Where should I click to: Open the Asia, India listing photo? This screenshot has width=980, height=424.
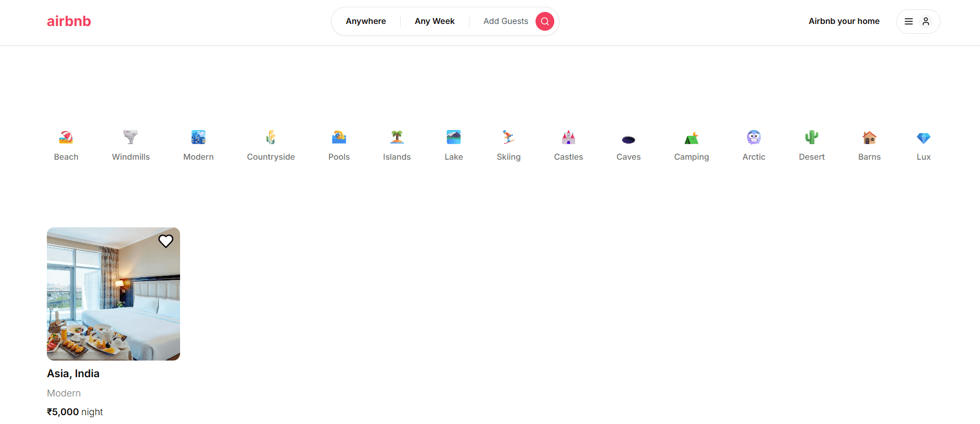(113, 294)
